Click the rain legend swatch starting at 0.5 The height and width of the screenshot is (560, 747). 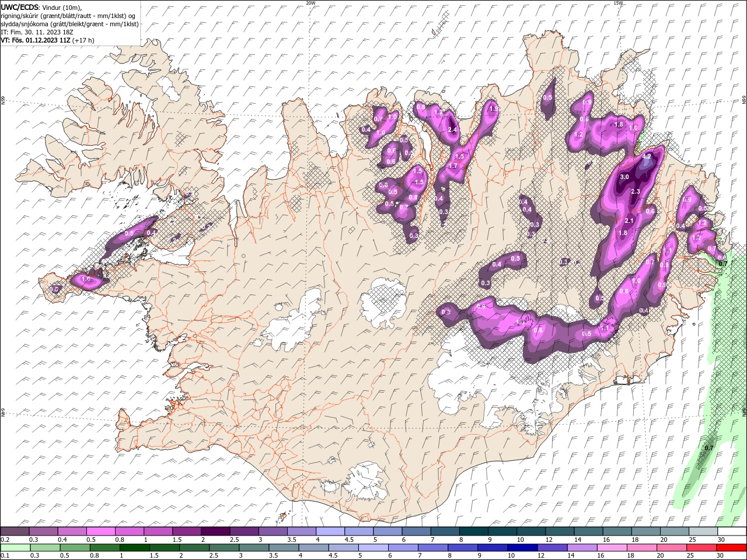point(75,548)
